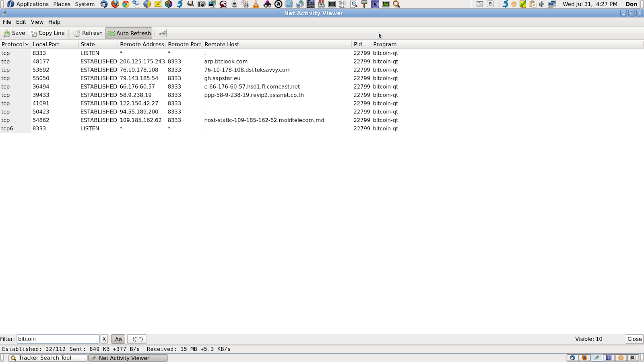
Task: Click the c-66-176-60-57.hsd1.fl.comcast.net host
Action: 252,87
